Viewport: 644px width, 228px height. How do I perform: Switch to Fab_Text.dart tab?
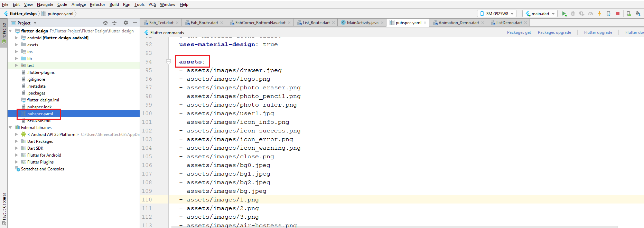click(x=161, y=23)
